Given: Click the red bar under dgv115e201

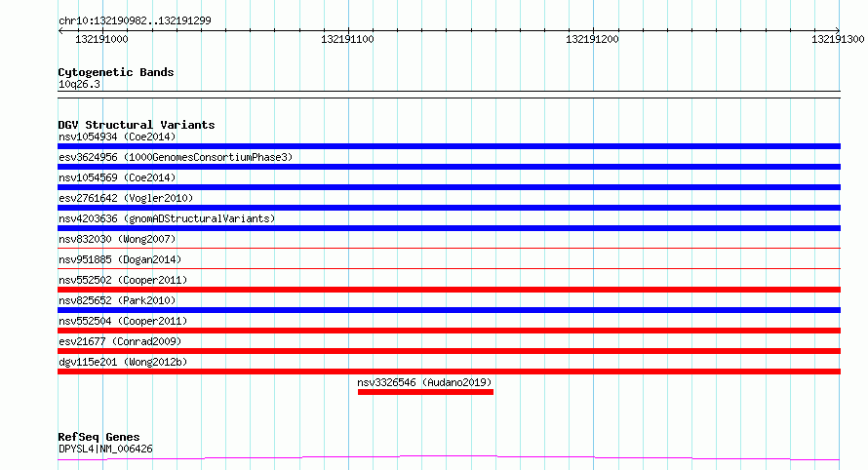Looking at the screenshot, I should [449, 372].
